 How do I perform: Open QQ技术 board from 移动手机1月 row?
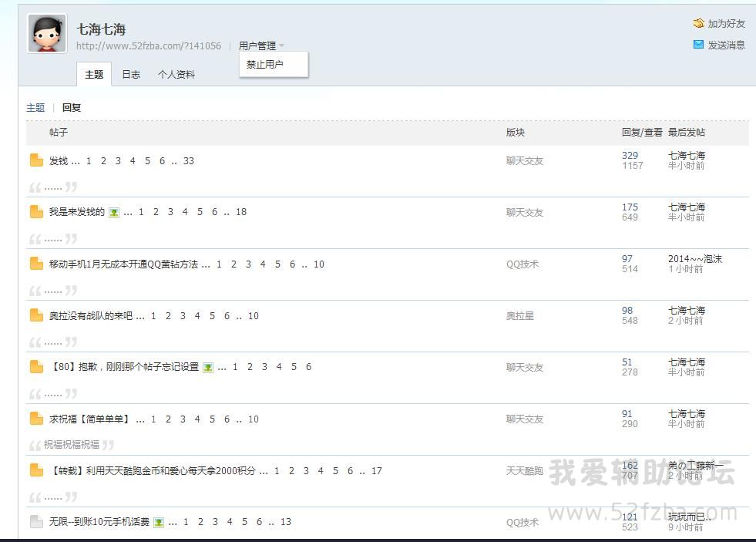(x=522, y=264)
